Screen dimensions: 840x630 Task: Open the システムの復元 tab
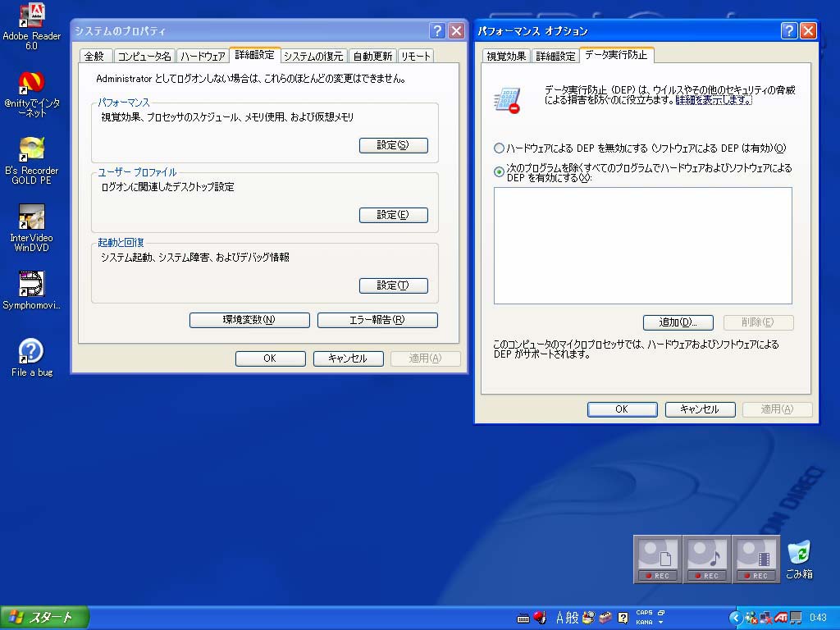[313, 57]
